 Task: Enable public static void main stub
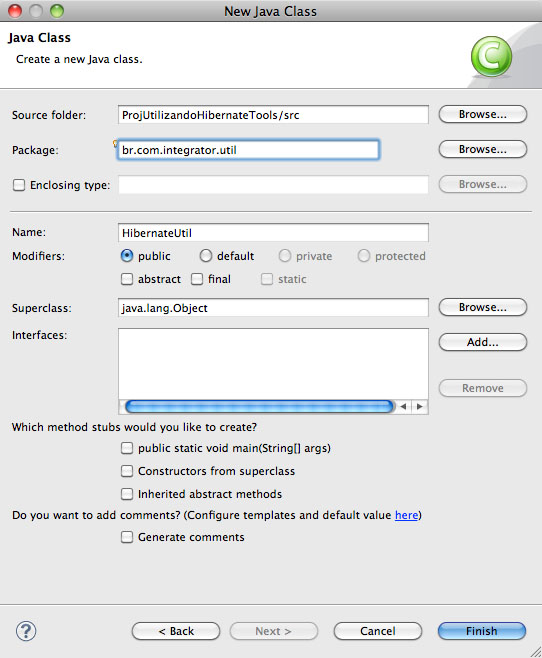pyautogui.click(x=127, y=448)
